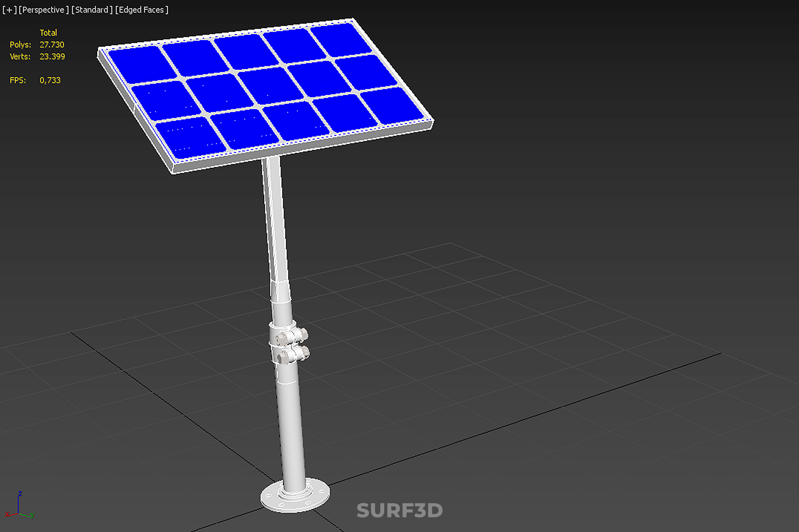Screen dimensions: 799x532
Task: Click the Total statistics header
Action: coord(48,32)
